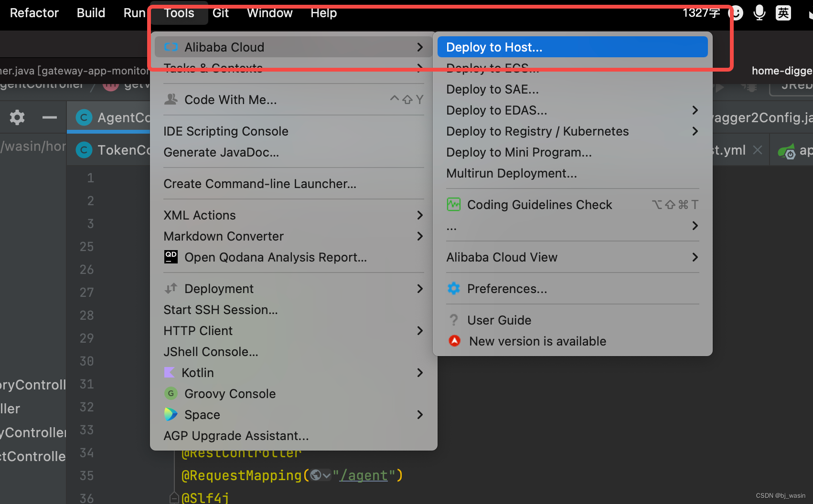Click the project panel settings gear icon

pyautogui.click(x=17, y=117)
